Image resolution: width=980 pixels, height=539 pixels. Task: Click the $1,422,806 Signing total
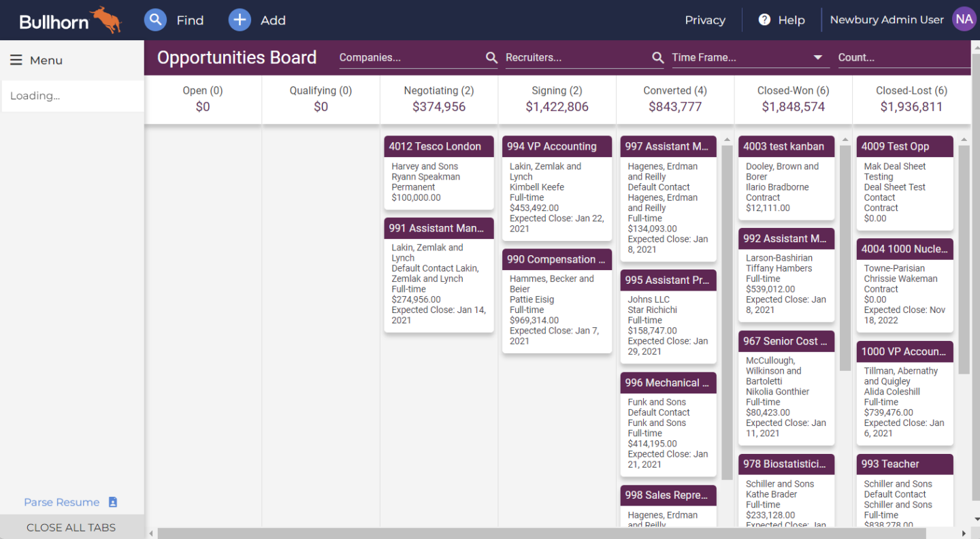[x=557, y=107]
